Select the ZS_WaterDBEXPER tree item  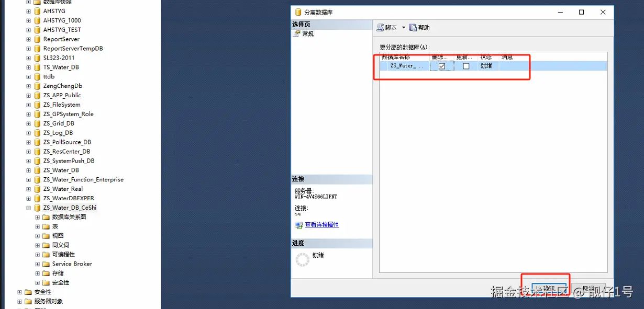69,199
